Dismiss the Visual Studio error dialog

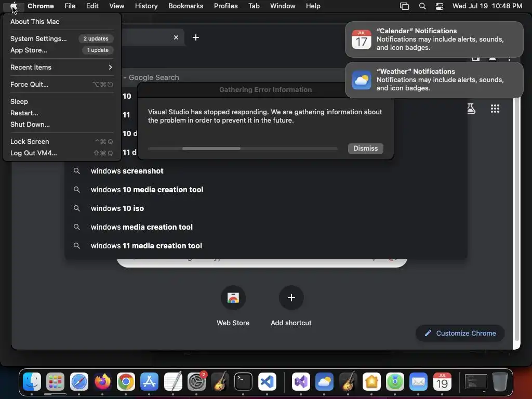point(365,148)
